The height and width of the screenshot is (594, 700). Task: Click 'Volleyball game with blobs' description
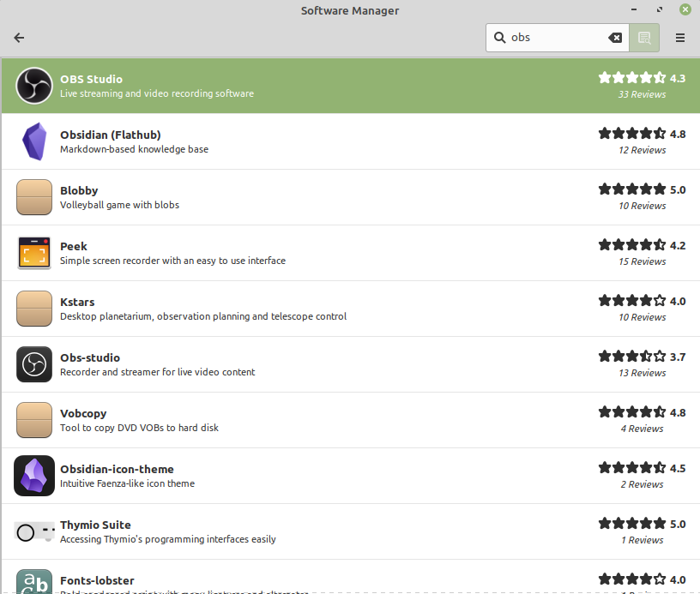pyautogui.click(x=119, y=205)
